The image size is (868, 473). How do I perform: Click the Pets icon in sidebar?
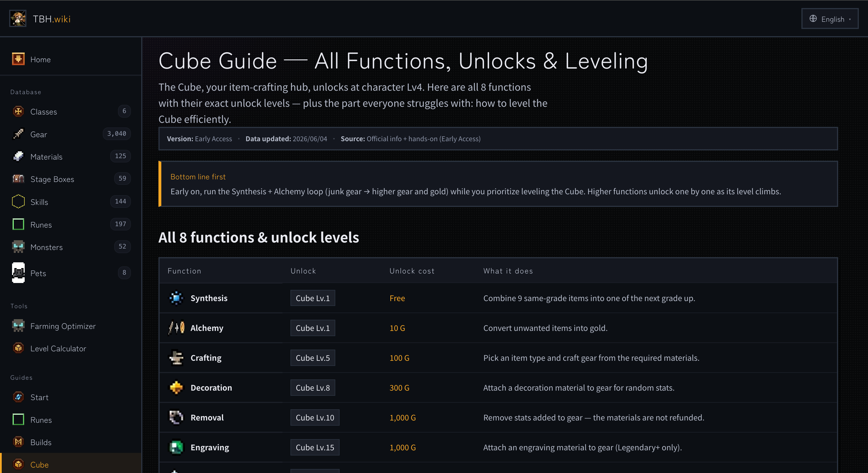18,273
